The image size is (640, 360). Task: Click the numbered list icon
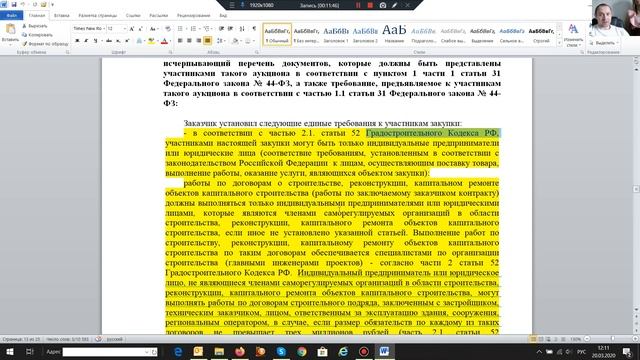pyautogui.click(x=194, y=29)
